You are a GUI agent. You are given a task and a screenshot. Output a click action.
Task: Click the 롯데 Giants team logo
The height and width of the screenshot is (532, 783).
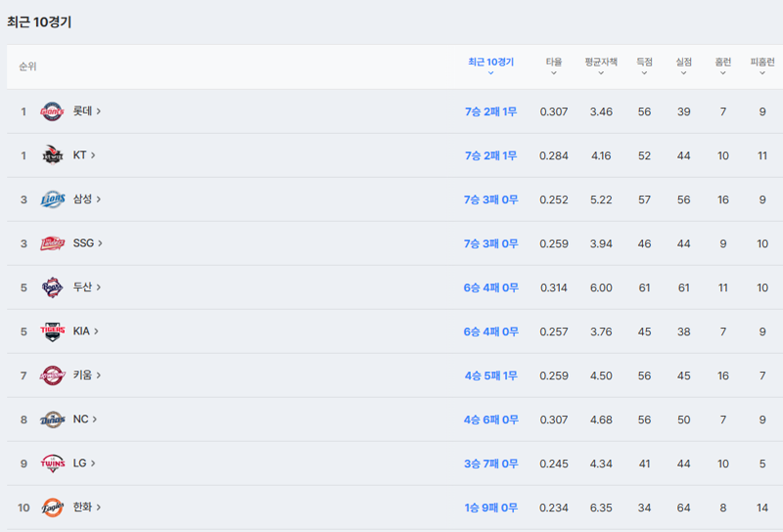(52, 111)
